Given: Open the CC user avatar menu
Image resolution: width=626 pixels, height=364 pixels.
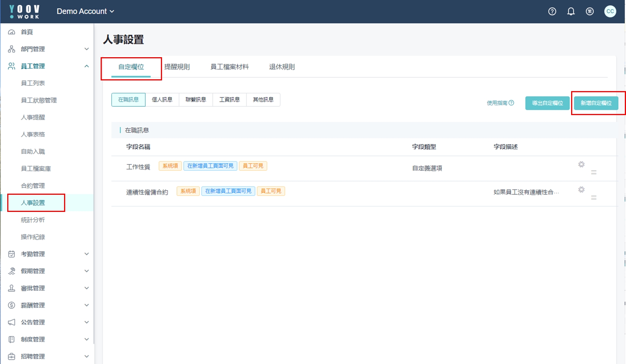Looking at the screenshot, I should (610, 11).
